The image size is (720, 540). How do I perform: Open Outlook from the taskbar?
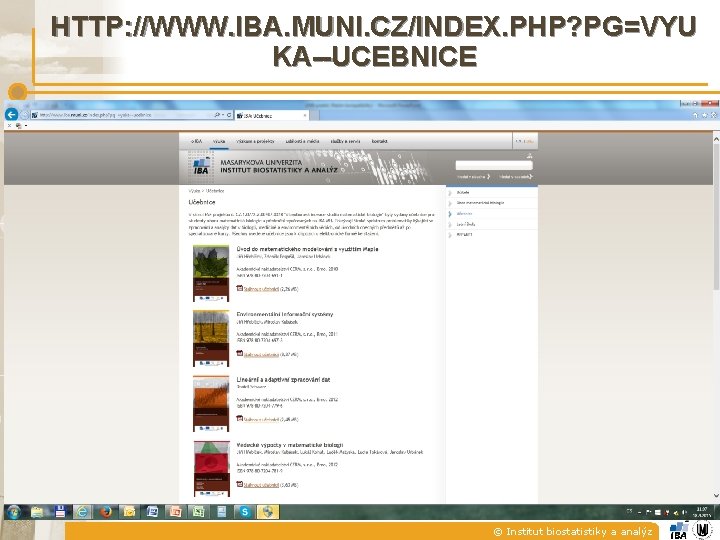(x=129, y=512)
